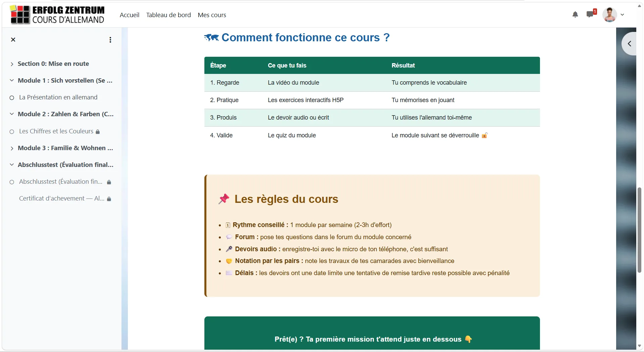Click the pushpin icon by Les règles du cours

tap(224, 199)
